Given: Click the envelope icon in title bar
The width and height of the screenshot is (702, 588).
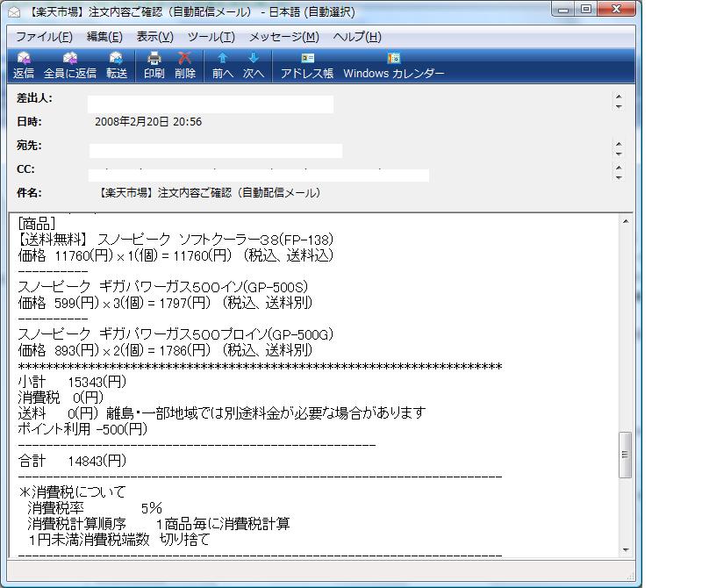Looking at the screenshot, I should click(14, 11).
